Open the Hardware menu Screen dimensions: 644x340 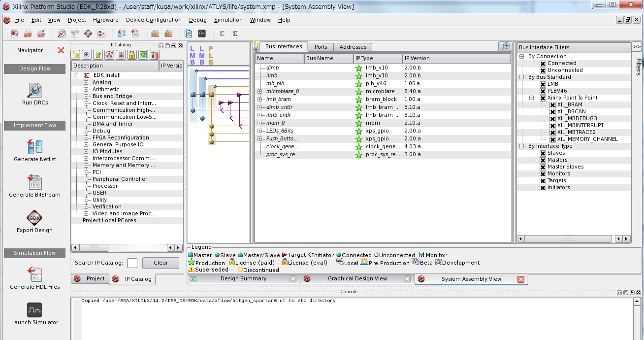[x=105, y=20]
